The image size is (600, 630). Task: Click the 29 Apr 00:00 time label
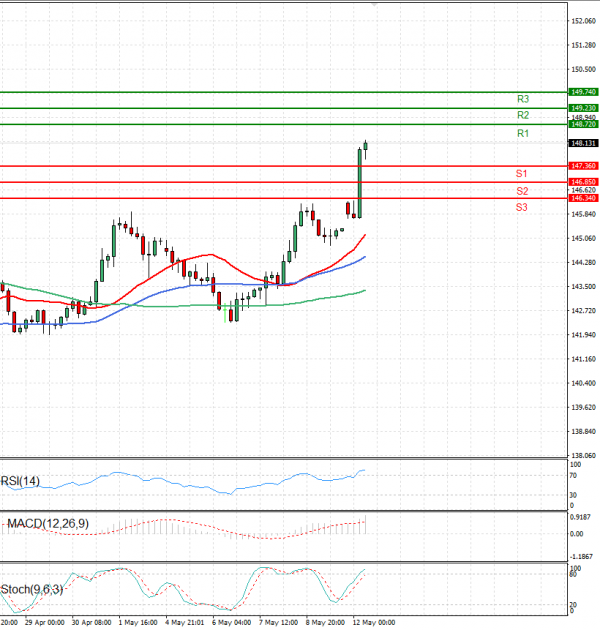pos(45,622)
